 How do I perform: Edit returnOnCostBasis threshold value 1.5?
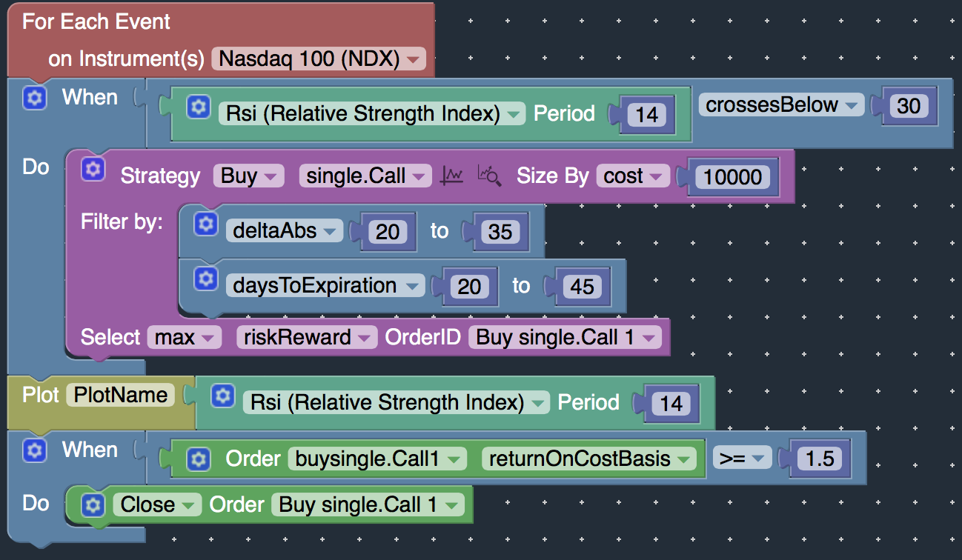click(x=820, y=460)
